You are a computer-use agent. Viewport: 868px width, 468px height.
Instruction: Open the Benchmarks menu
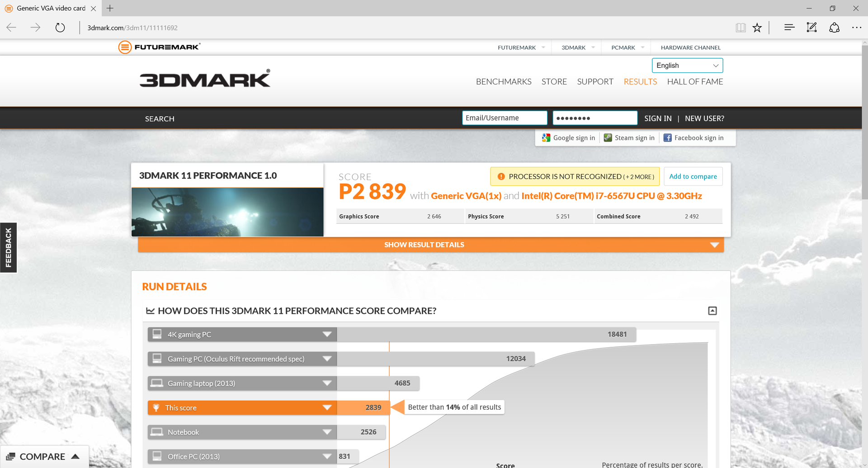point(504,81)
